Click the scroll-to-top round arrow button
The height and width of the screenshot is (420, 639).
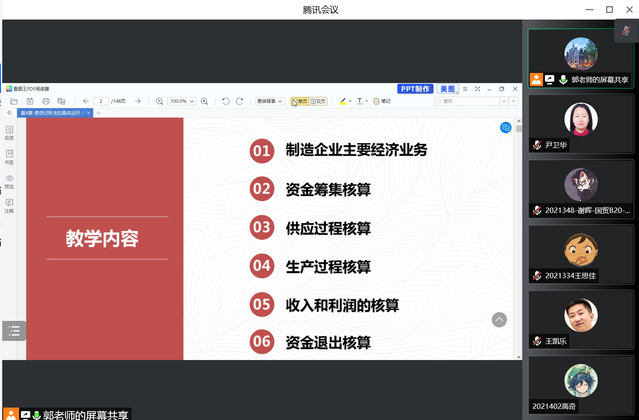pos(499,320)
